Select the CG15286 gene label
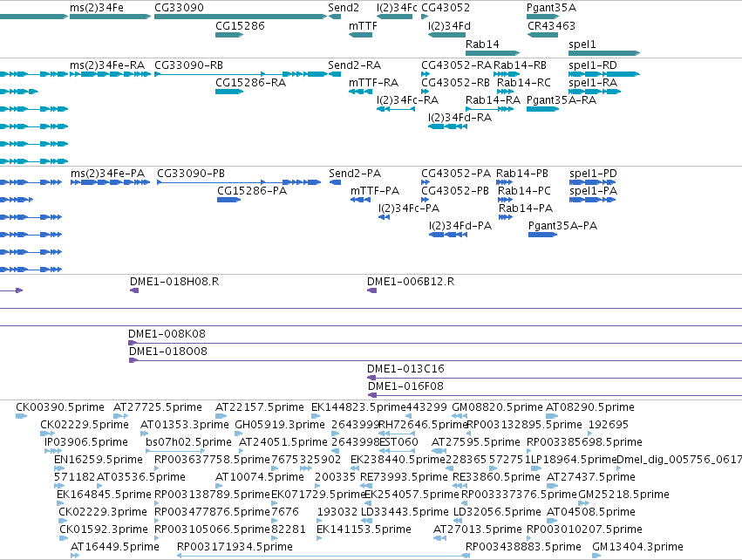Viewport: 742px width, 560px height. 240,26
